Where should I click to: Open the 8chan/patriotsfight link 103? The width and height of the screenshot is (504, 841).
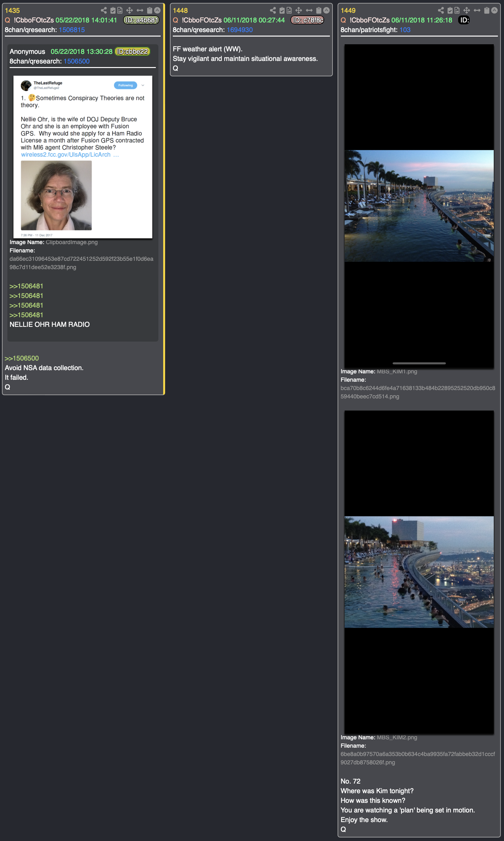(x=405, y=30)
